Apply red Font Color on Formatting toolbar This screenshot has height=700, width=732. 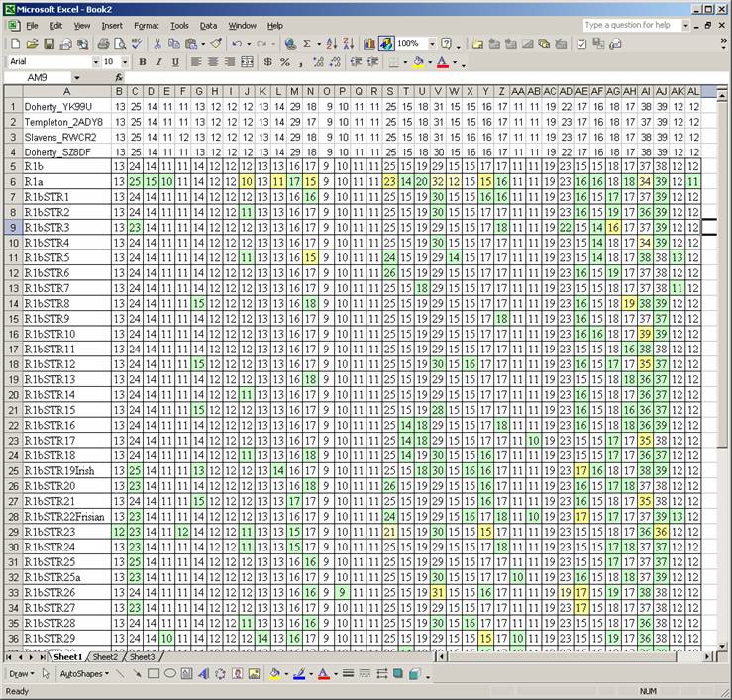click(x=443, y=62)
